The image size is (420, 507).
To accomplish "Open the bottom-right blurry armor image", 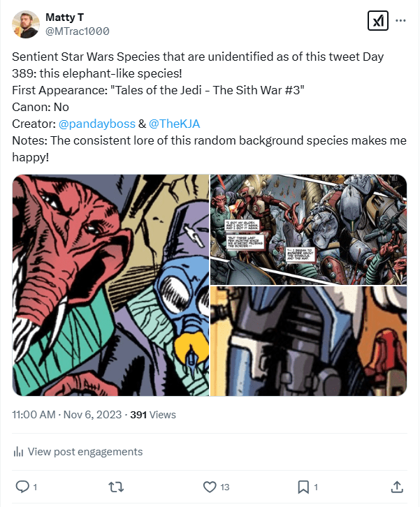I will [x=308, y=341].
